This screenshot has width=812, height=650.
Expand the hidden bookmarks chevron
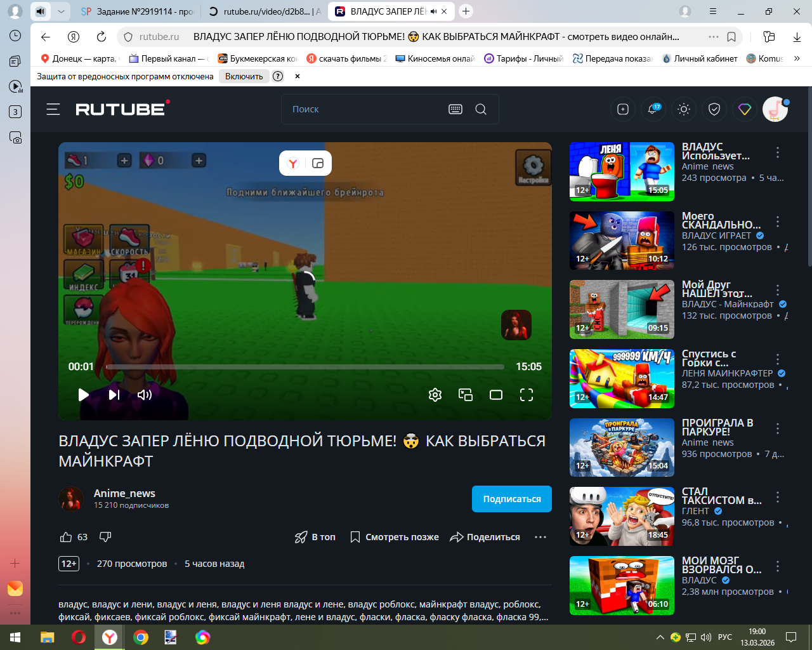797,58
